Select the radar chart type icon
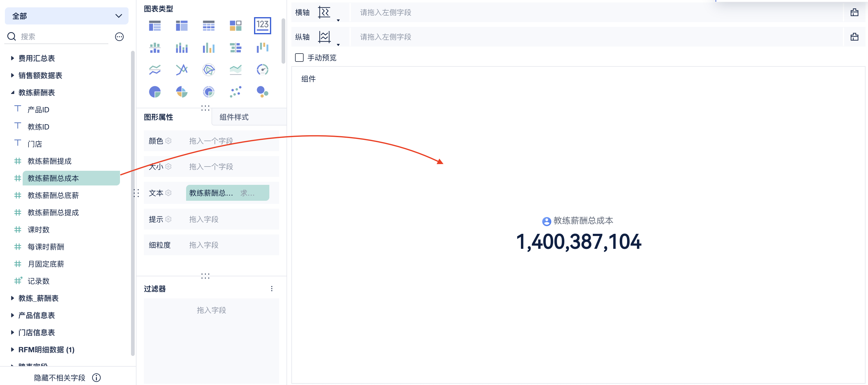The image size is (868, 385). [x=208, y=70]
